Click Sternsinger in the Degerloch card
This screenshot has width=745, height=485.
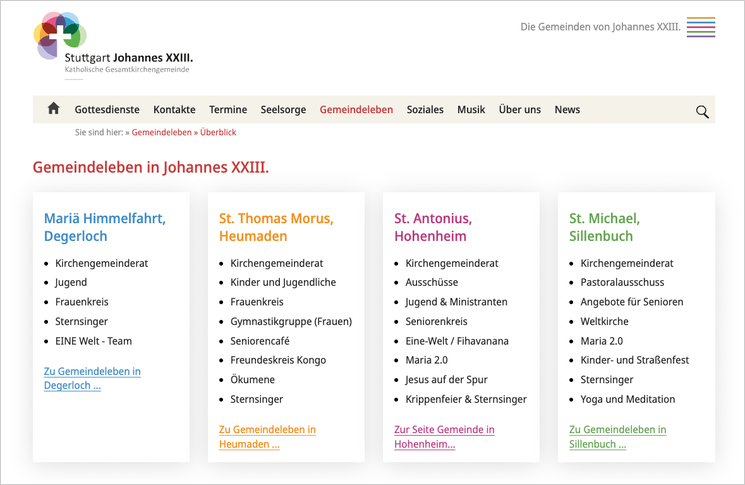click(x=81, y=322)
